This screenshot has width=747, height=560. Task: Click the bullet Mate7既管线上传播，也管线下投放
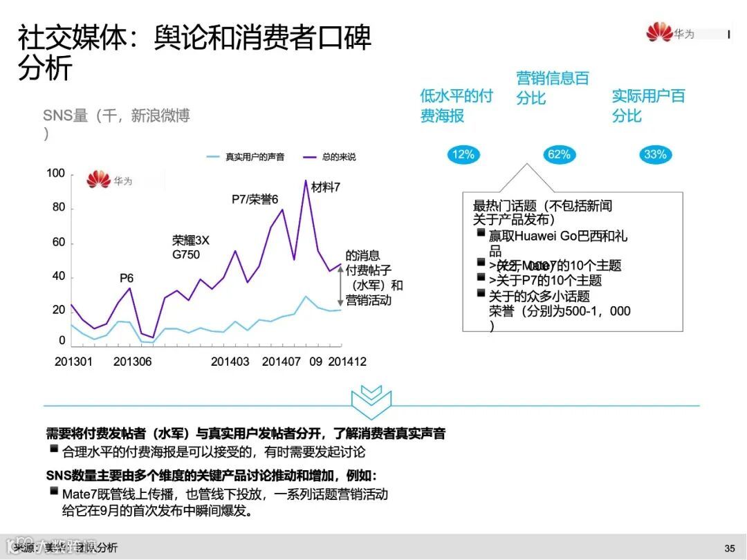pyautogui.click(x=161, y=494)
